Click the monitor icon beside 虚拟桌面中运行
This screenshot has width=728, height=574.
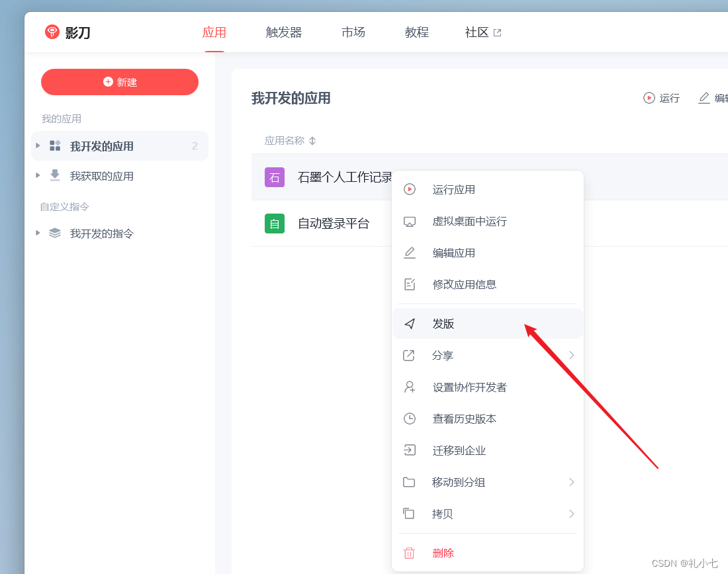[410, 222]
